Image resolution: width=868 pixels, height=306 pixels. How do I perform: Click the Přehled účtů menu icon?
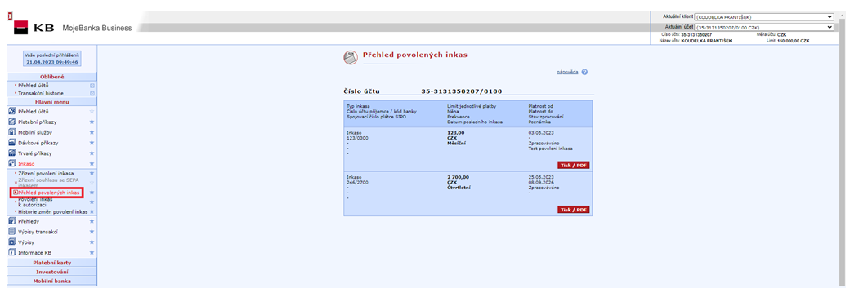(x=11, y=112)
